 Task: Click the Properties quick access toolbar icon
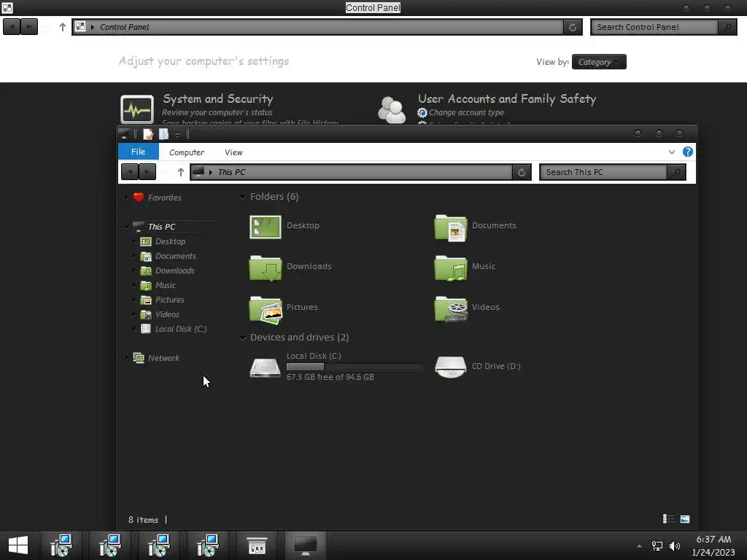pyautogui.click(x=148, y=134)
